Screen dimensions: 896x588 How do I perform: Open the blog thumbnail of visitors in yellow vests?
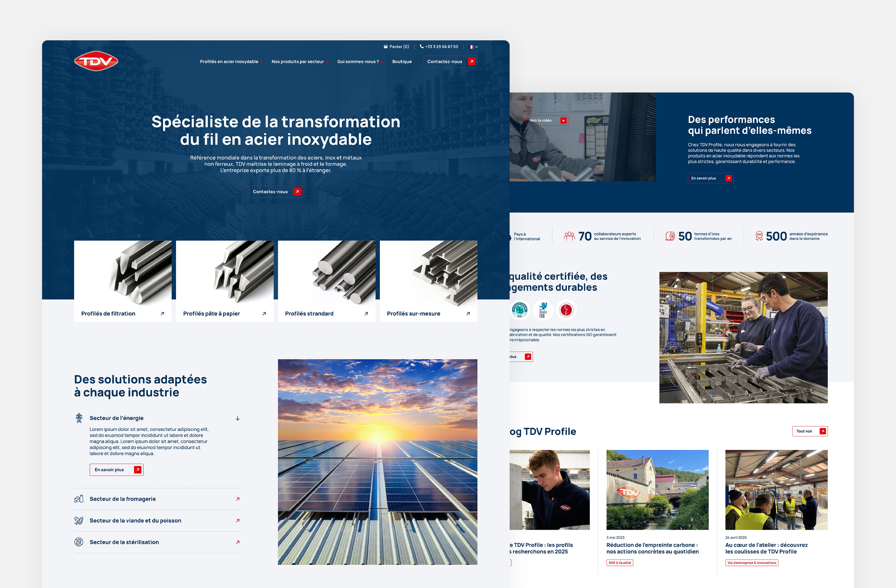[776, 490]
